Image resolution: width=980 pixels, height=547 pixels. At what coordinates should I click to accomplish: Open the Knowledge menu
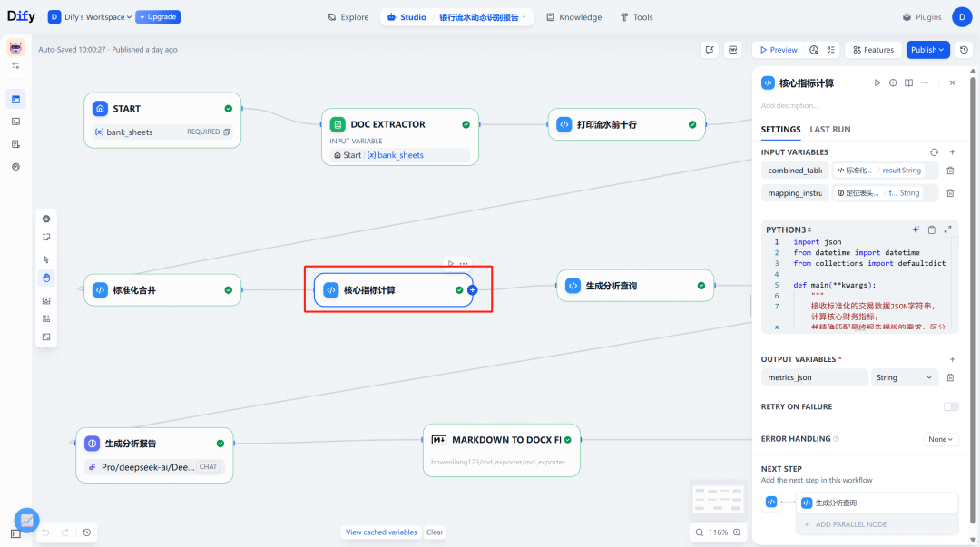point(573,17)
